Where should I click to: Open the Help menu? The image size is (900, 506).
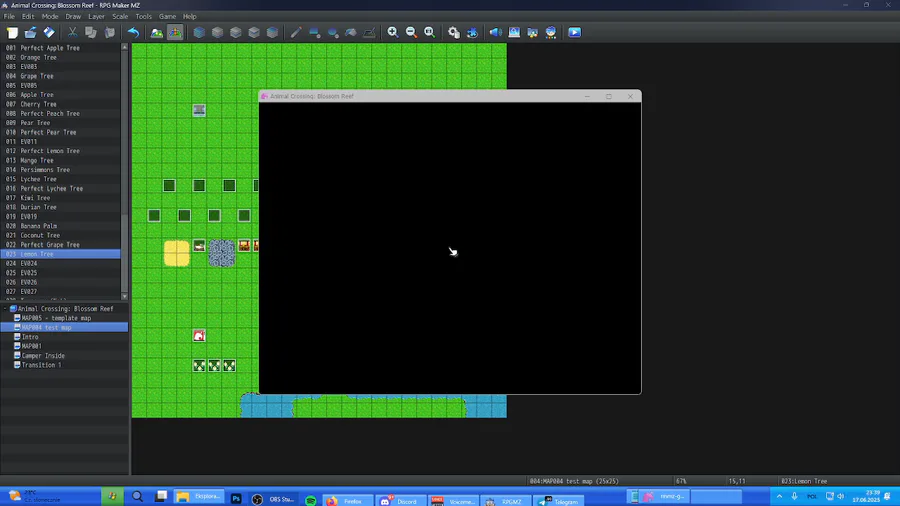pos(189,17)
